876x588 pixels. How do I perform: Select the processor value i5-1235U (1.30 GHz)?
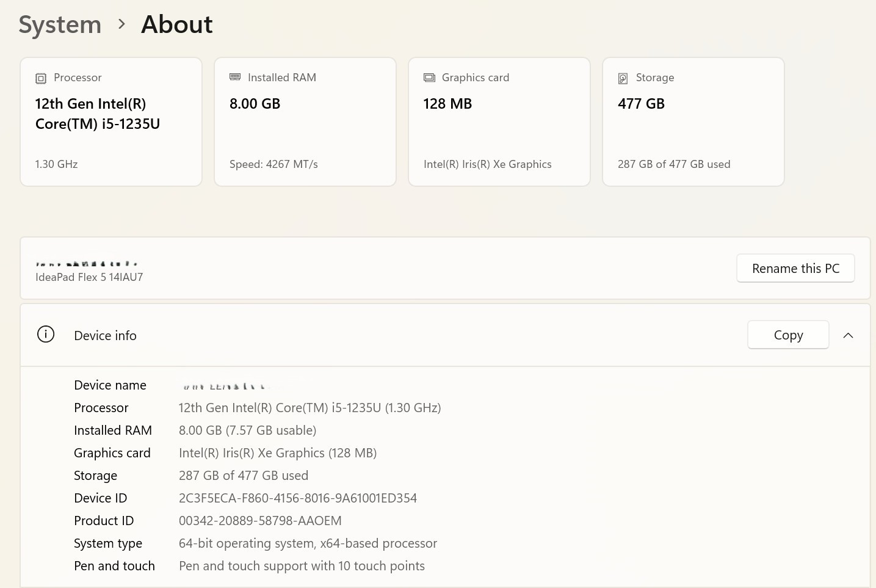tap(310, 408)
